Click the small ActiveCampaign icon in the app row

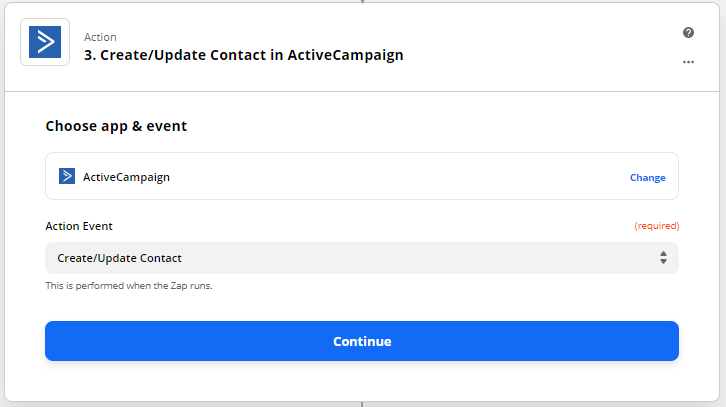coord(67,177)
